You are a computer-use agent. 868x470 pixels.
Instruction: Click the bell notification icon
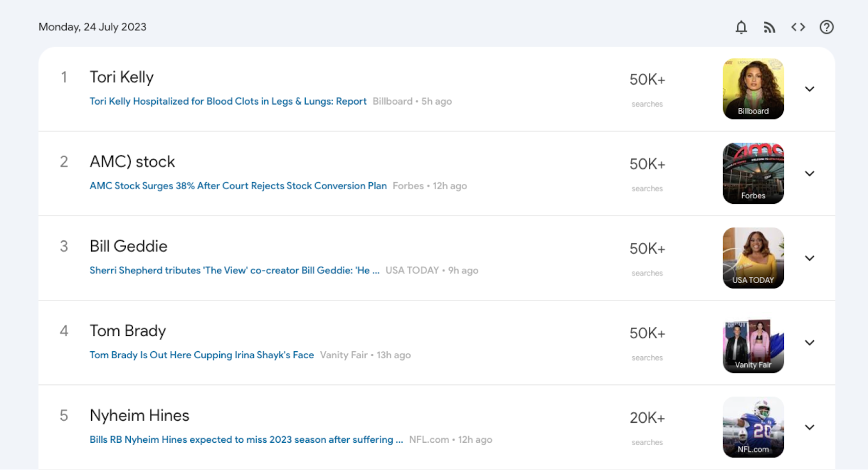pyautogui.click(x=741, y=27)
